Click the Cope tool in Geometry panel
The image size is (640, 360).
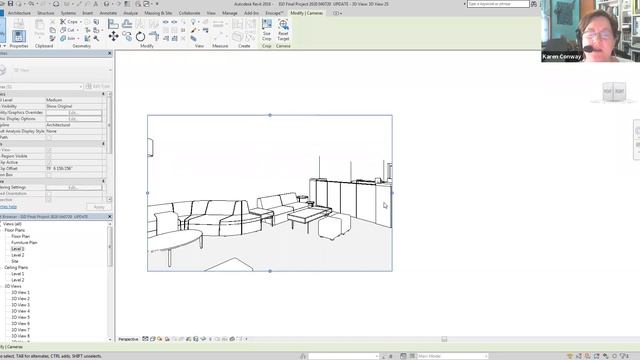click(x=70, y=22)
